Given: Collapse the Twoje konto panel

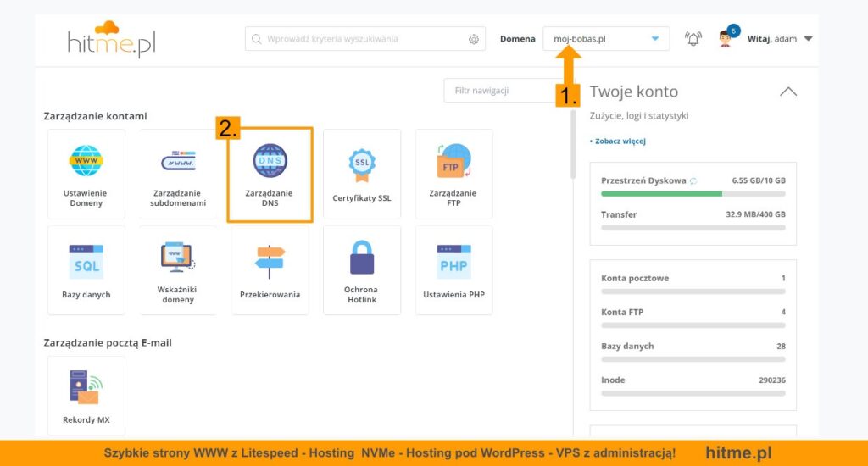Looking at the screenshot, I should click(788, 92).
